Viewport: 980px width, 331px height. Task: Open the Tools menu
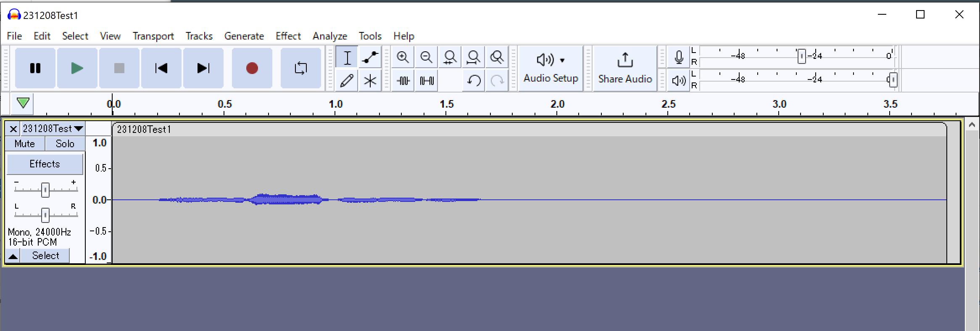click(x=370, y=36)
